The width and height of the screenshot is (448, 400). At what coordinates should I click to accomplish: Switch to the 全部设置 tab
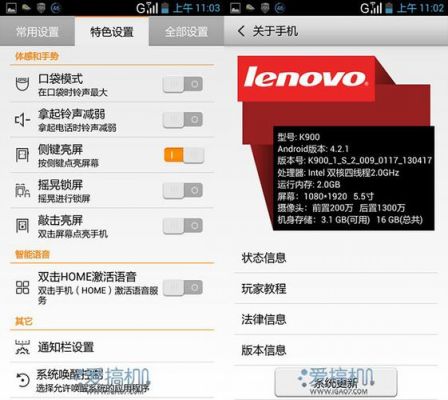tap(186, 32)
